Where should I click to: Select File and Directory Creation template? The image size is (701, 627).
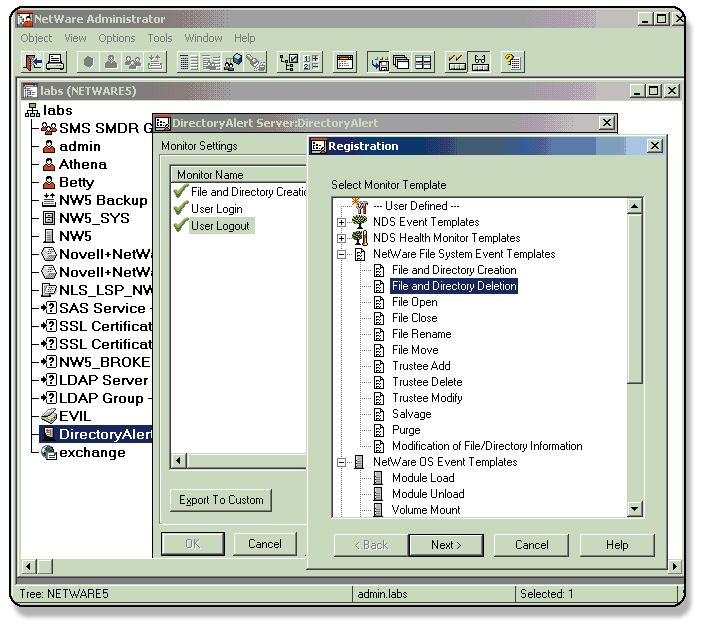[x=454, y=270]
